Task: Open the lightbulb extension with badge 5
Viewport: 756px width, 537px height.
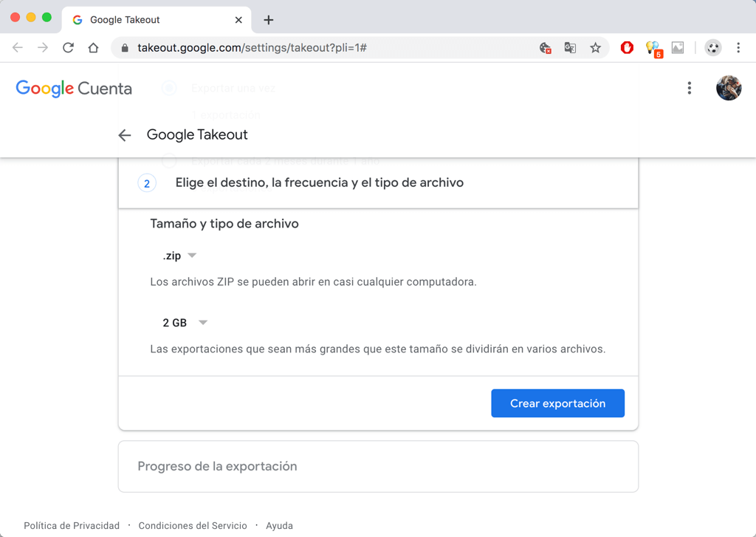Action: (653, 48)
